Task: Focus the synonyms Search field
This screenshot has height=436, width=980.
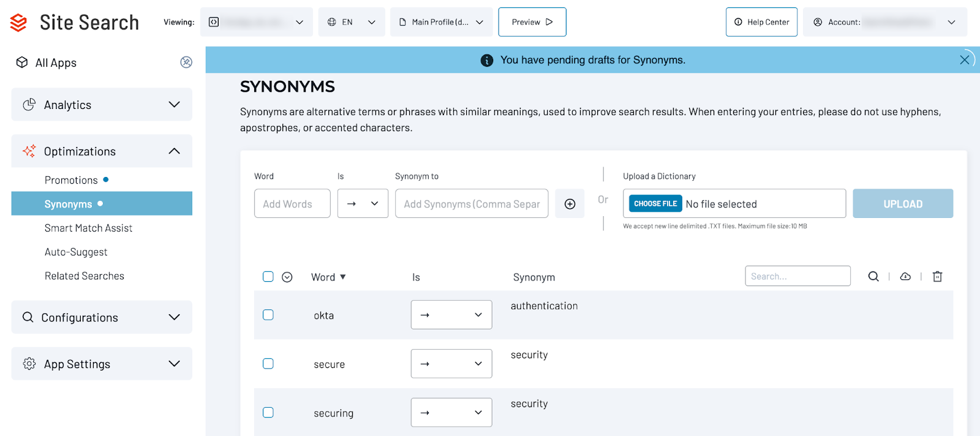Action: point(797,276)
